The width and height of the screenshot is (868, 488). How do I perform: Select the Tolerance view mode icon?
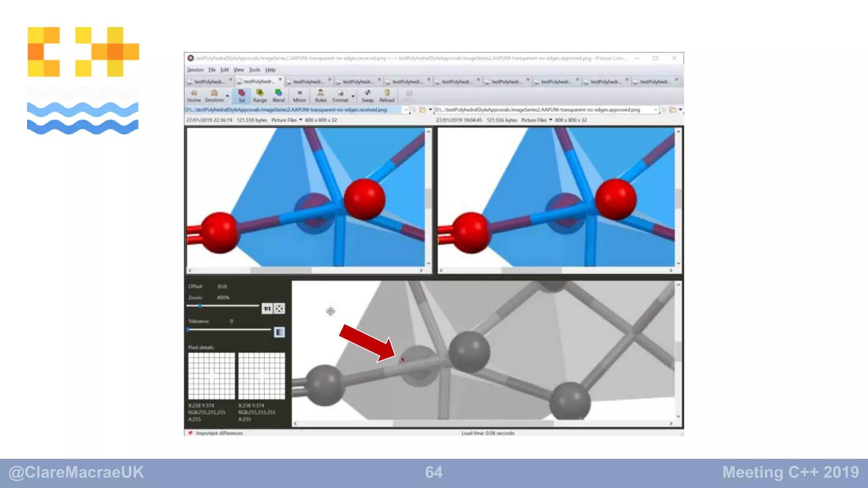point(242,96)
